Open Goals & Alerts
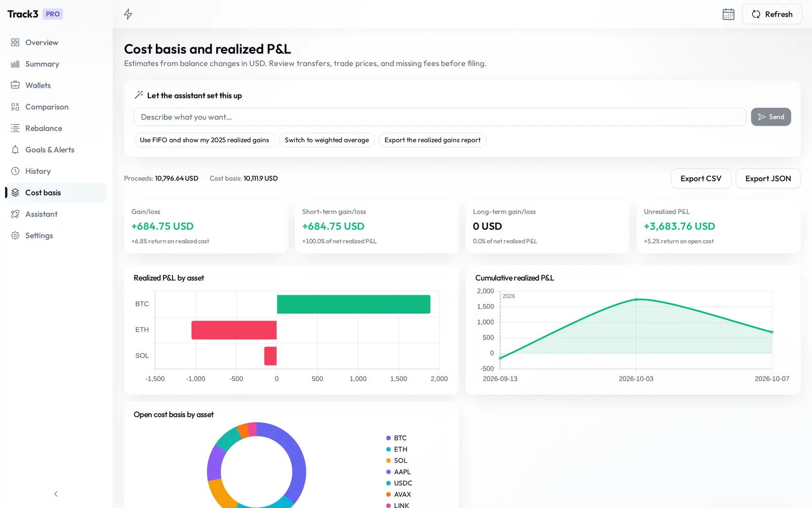This screenshot has width=812, height=508. [x=56, y=150]
